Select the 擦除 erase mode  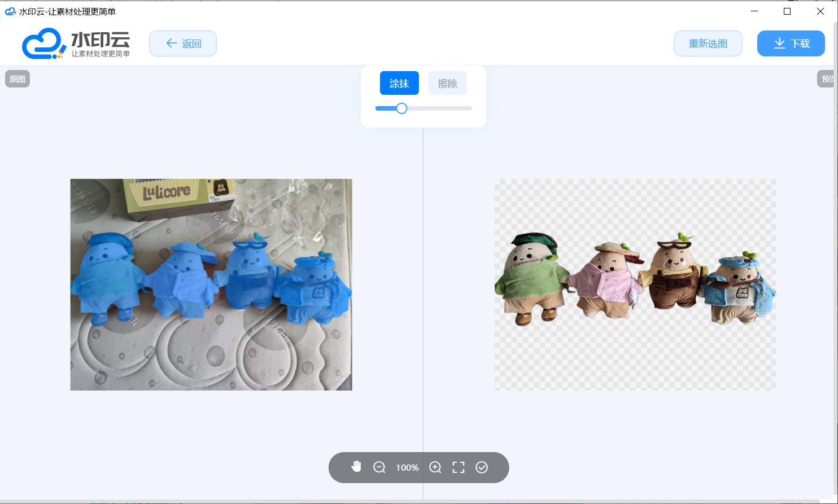[448, 84]
